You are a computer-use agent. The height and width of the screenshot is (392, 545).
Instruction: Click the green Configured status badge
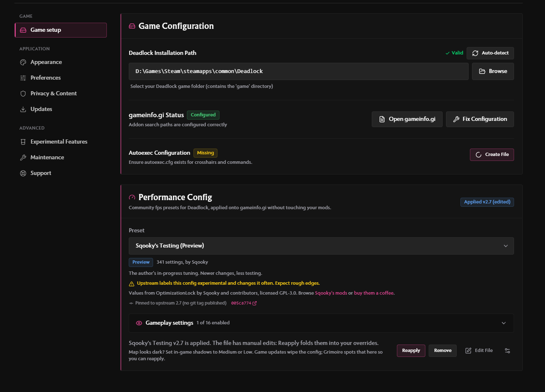click(203, 115)
